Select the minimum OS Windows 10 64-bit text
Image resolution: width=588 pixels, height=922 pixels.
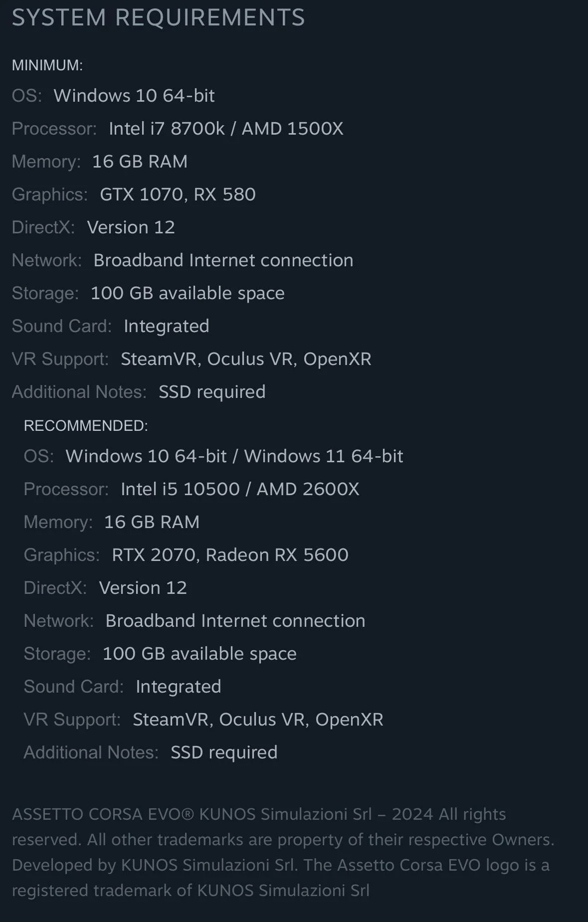click(x=134, y=96)
